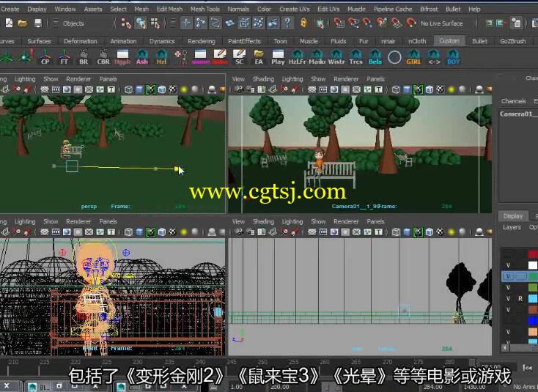Toggle visibility of the white layer
Viewport: 538px width, 392px height.
point(508,265)
